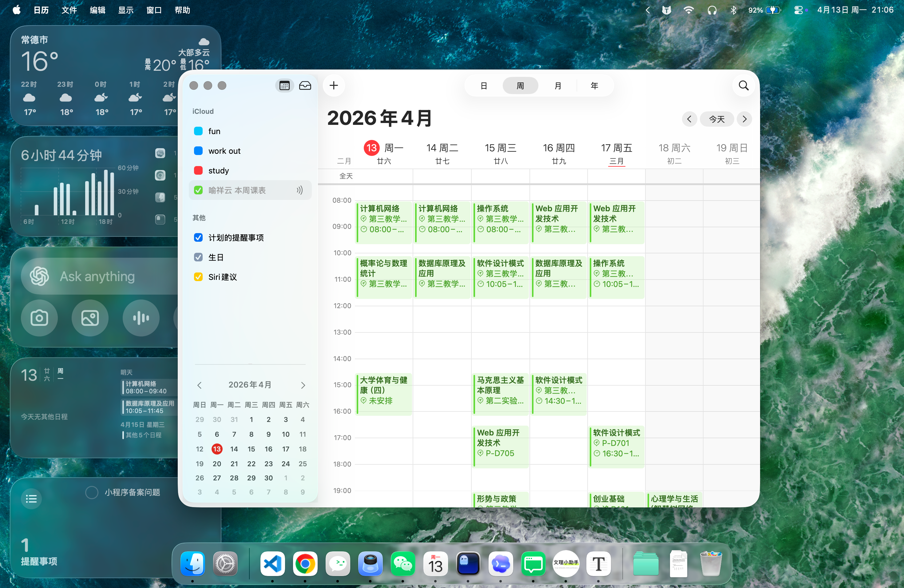Uncheck the fun calendar

(x=198, y=131)
